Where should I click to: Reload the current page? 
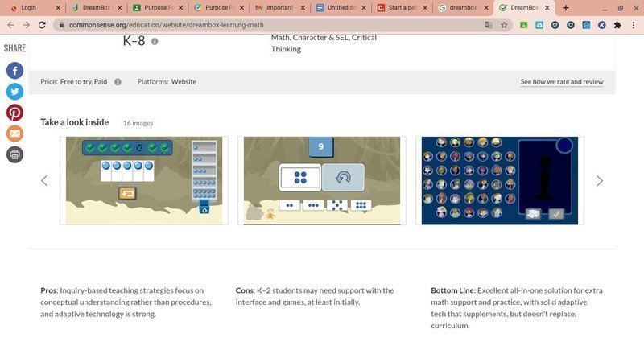click(x=42, y=25)
